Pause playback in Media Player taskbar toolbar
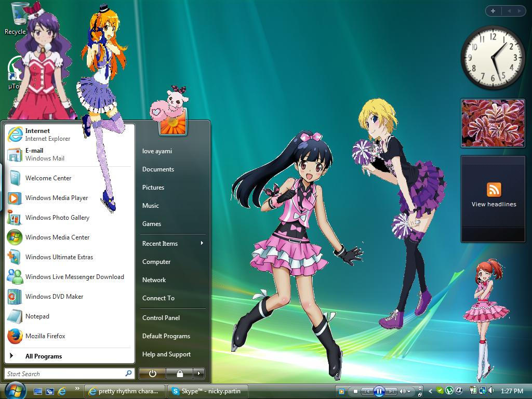532x399 pixels. [379, 390]
